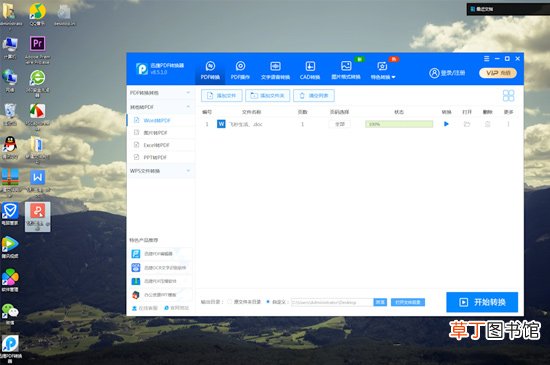
Task: Select the 自定义 output radio button
Action: coord(268,302)
